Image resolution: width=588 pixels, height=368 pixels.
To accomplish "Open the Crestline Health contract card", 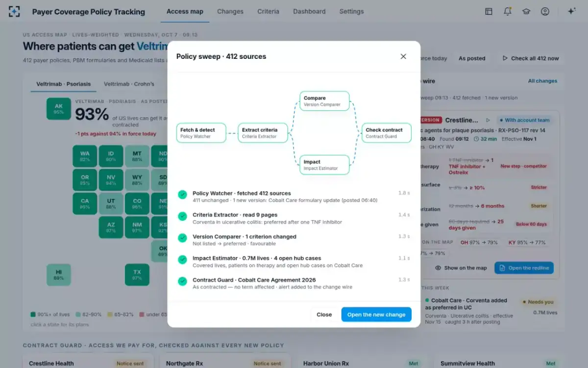I will coord(88,361).
